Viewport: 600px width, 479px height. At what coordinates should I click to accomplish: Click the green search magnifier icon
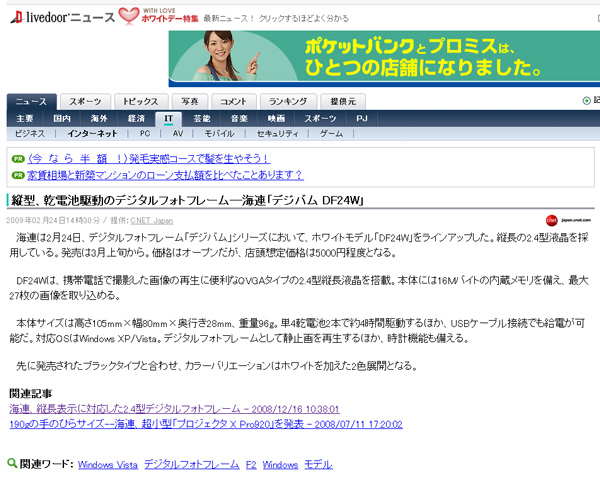[x=12, y=463]
